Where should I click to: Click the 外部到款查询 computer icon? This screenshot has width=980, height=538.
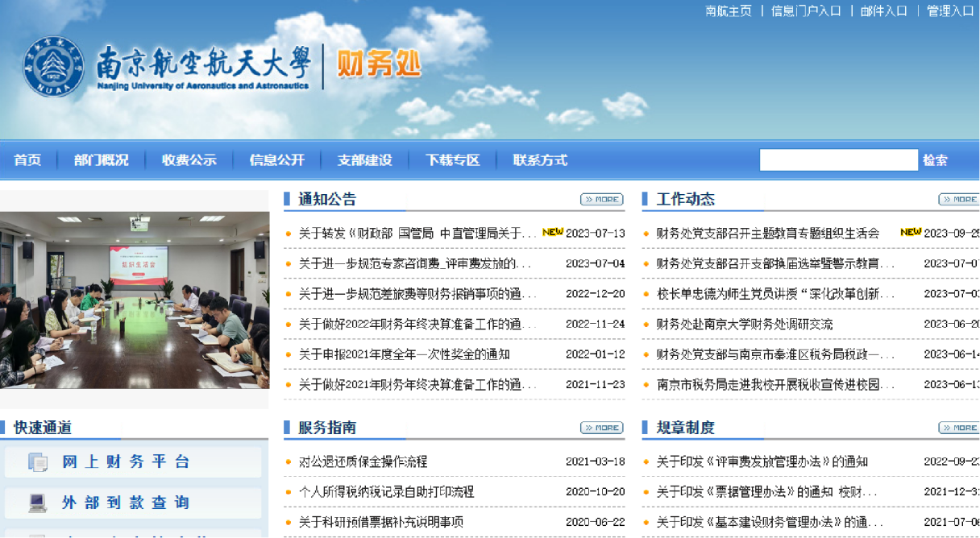pos(38,503)
